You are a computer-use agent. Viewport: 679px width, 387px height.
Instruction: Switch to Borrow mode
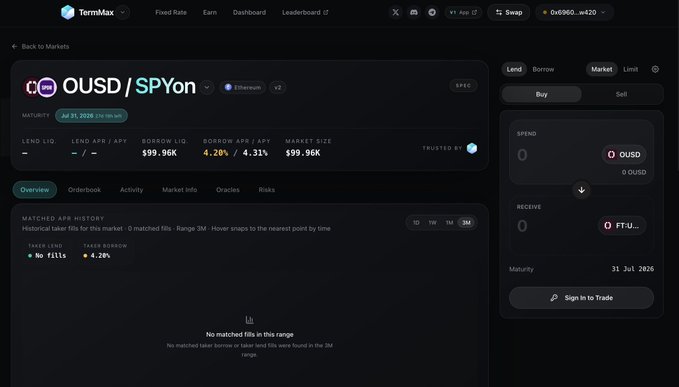[543, 69]
